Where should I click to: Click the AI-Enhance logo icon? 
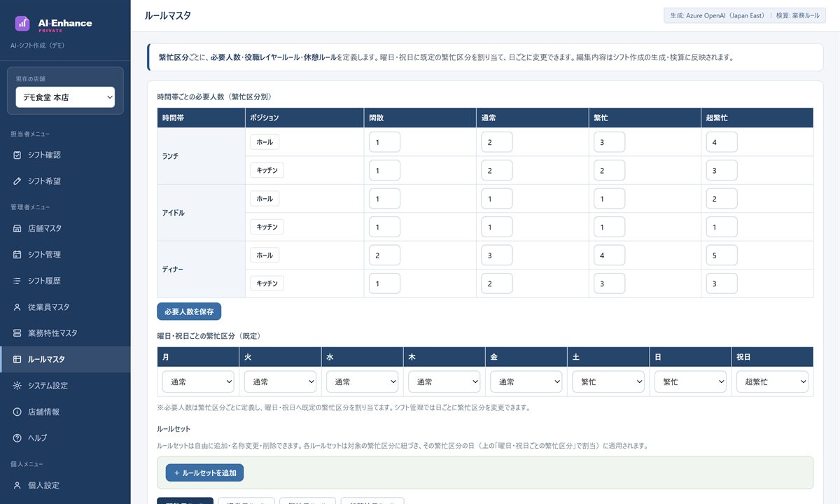pyautogui.click(x=22, y=23)
